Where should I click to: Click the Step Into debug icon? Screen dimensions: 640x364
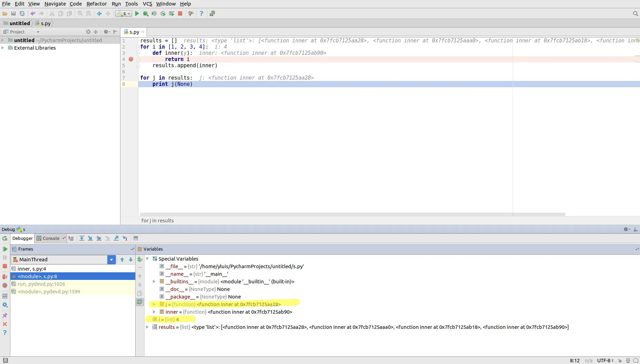(x=90, y=239)
